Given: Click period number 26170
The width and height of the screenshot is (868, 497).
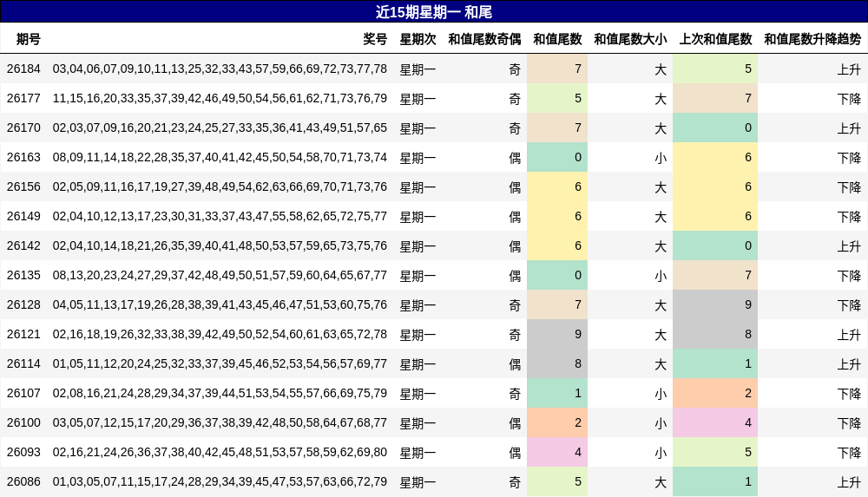Looking at the screenshot, I should click(23, 128).
